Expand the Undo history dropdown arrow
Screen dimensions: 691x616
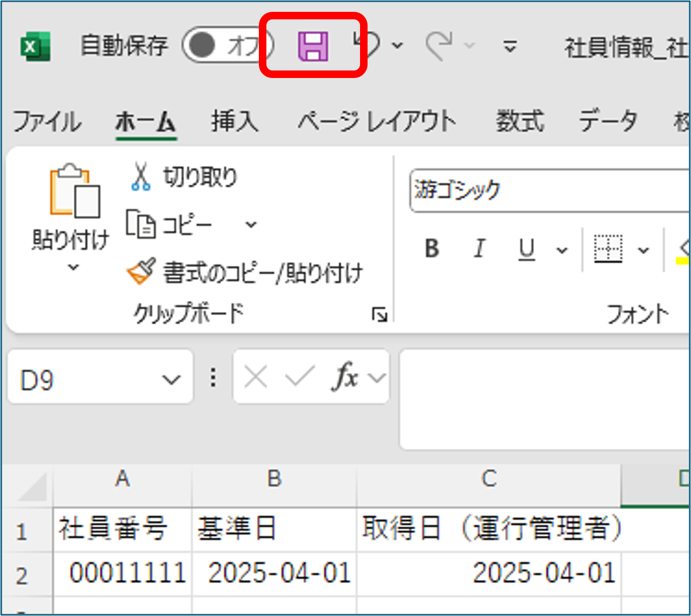pos(397,46)
